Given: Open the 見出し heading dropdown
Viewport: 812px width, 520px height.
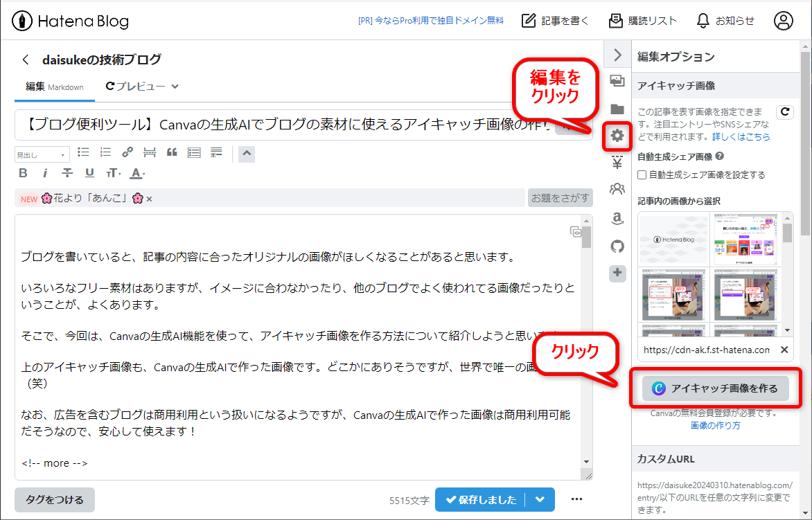Looking at the screenshot, I should pyautogui.click(x=42, y=154).
